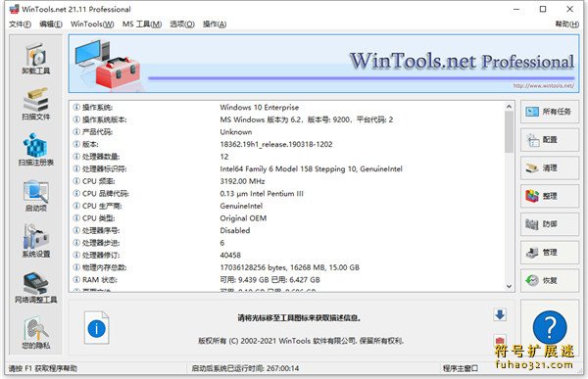The width and height of the screenshot is (588, 379).
Task: Select the 防御 defense category button
Action: pos(550,224)
